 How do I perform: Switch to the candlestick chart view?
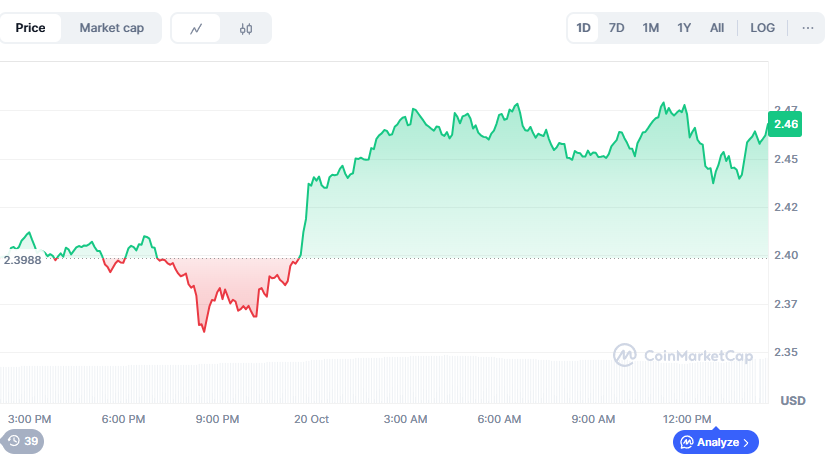tap(246, 28)
